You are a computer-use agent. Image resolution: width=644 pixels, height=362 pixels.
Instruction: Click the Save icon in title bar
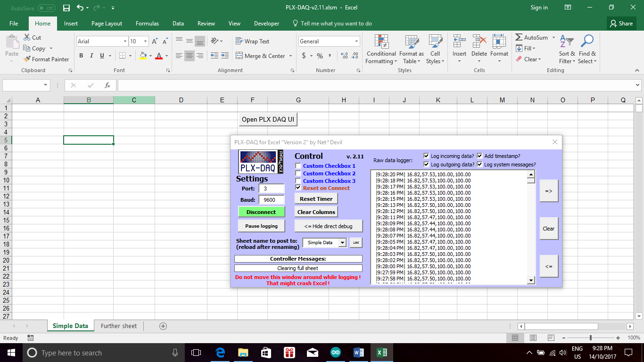coord(66,8)
